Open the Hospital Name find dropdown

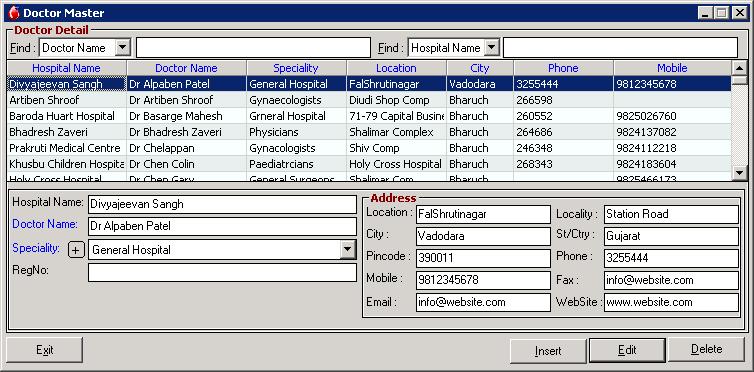(x=491, y=48)
